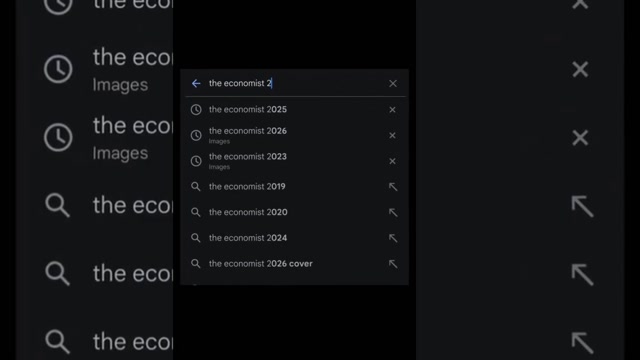Insert 'the economist 2019' suggestion via arrow
The image size is (640, 360).
(x=393, y=187)
